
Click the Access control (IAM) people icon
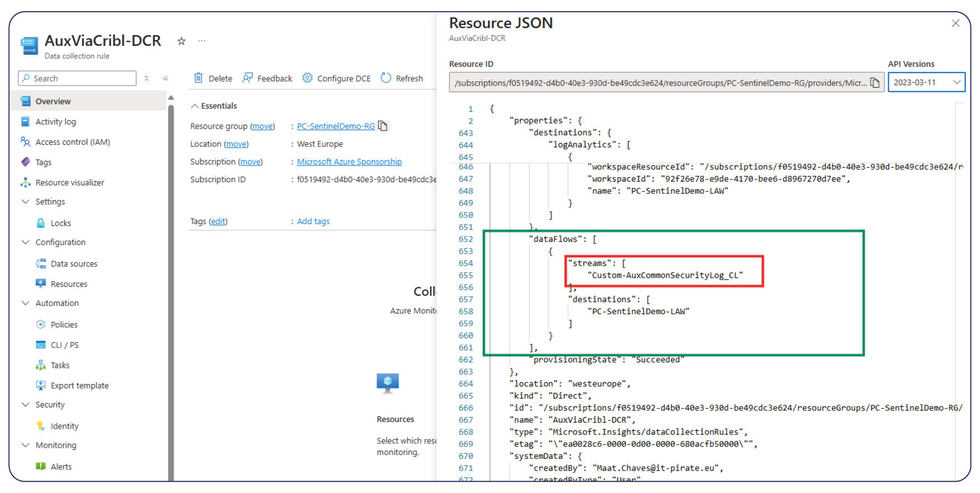(25, 141)
